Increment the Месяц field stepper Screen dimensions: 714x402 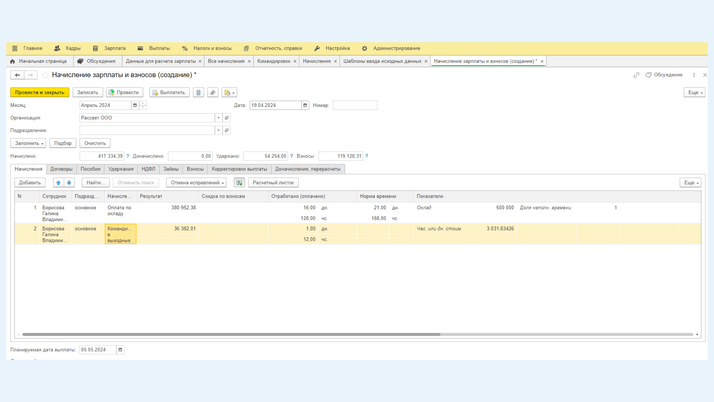click(143, 103)
